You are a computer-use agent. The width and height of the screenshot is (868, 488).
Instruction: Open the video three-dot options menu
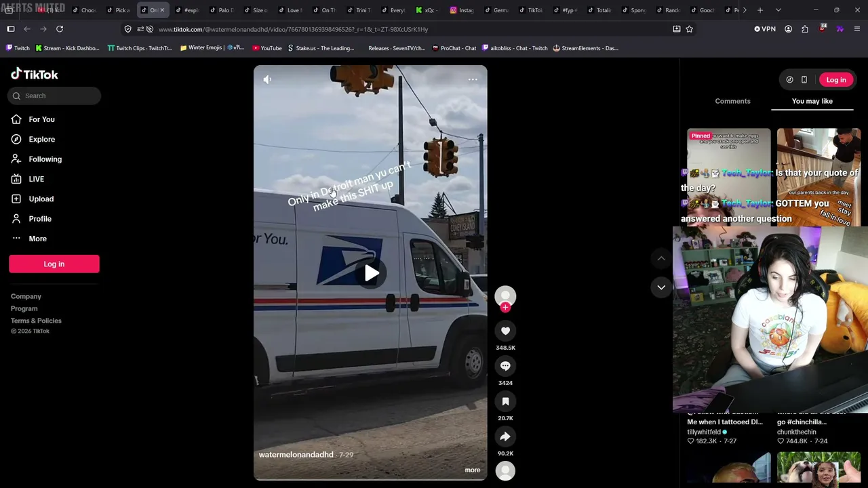[x=473, y=79]
